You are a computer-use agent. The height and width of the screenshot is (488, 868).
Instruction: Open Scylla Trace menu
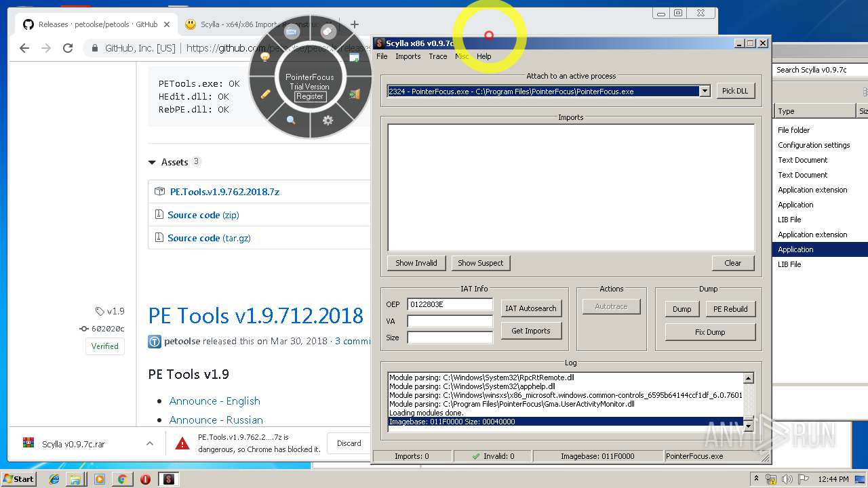[438, 56]
